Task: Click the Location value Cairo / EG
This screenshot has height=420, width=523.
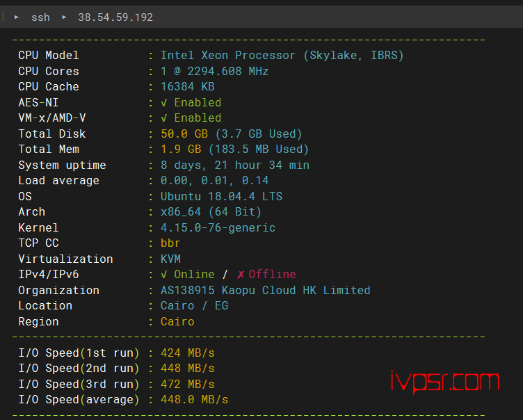Action: 195,305
